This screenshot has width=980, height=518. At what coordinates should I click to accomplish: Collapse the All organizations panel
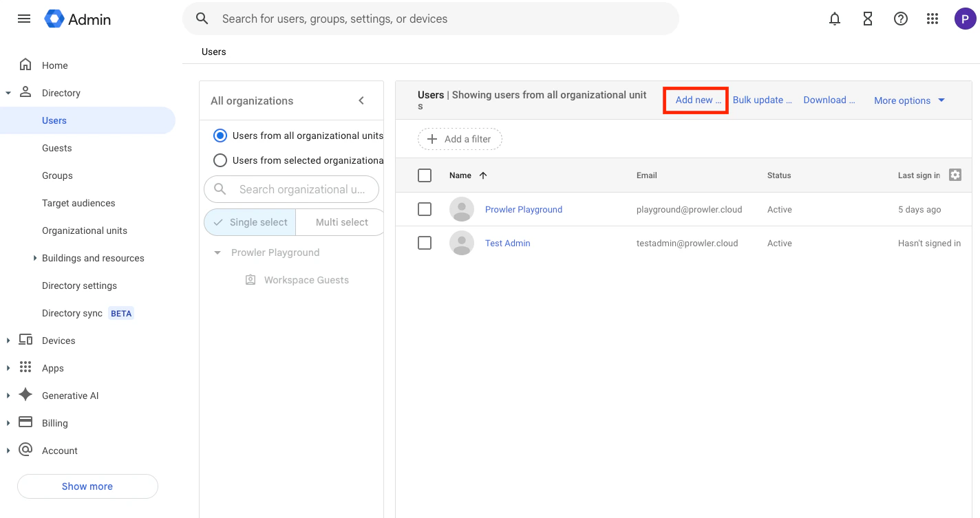tap(361, 100)
